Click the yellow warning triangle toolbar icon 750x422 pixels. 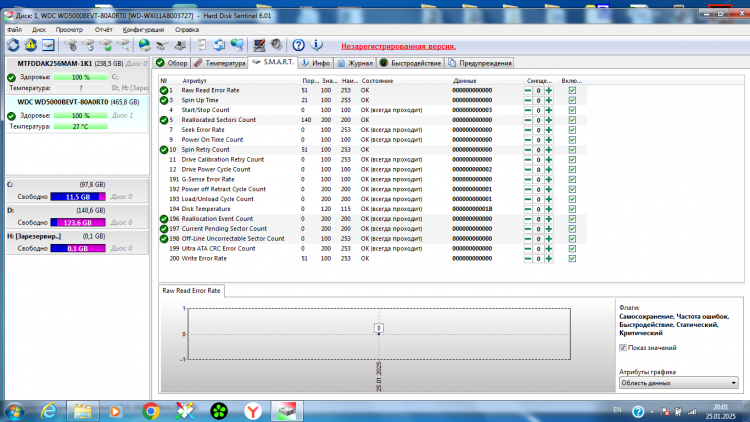31,45
